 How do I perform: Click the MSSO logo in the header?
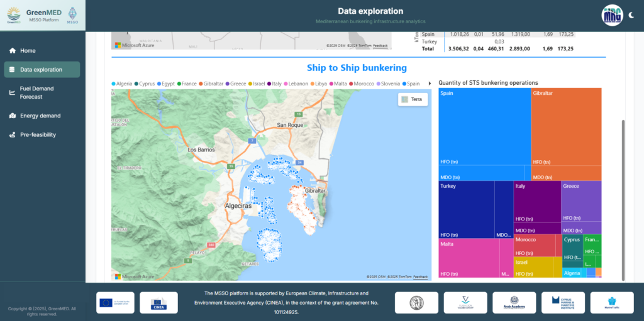[x=73, y=13]
